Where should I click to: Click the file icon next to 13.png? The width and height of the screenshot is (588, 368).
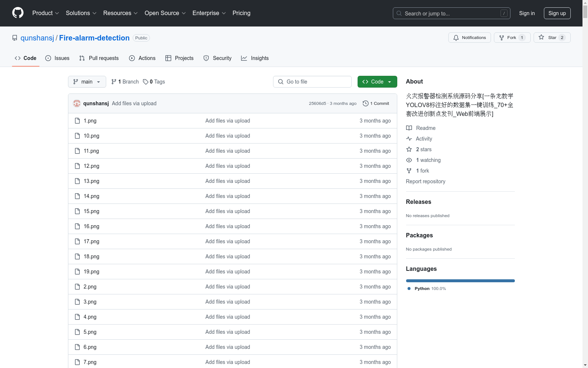(77, 181)
